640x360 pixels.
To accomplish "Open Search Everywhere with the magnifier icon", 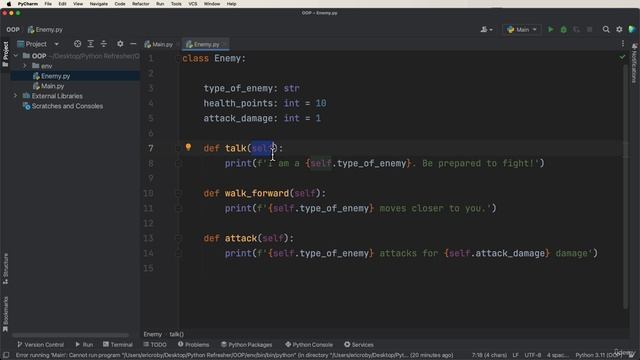I will click(x=606, y=29).
